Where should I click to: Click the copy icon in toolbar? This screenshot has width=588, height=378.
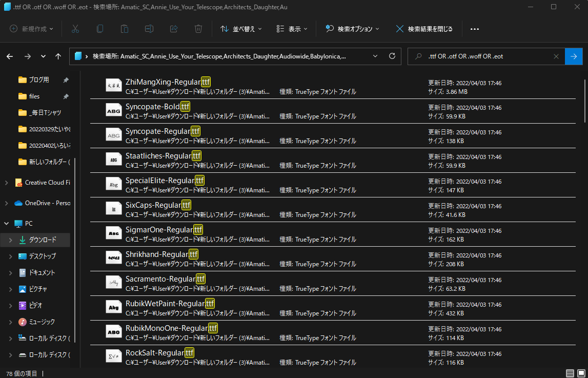tap(100, 29)
